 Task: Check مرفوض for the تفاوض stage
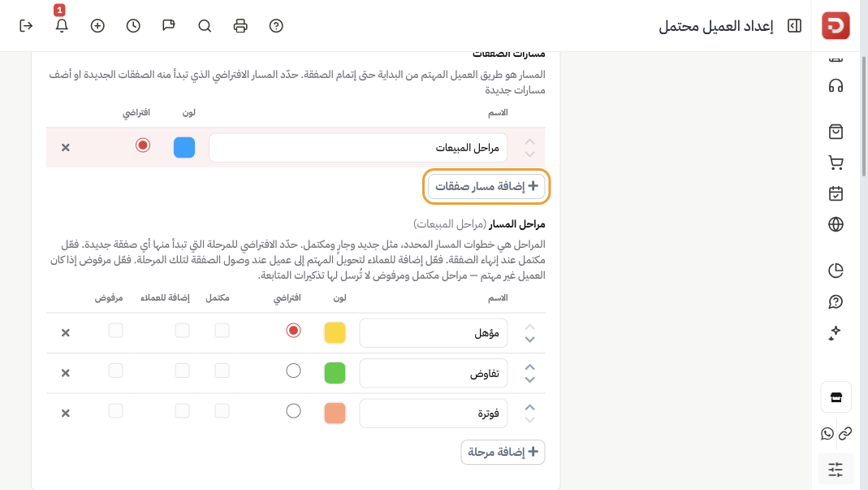115,371
